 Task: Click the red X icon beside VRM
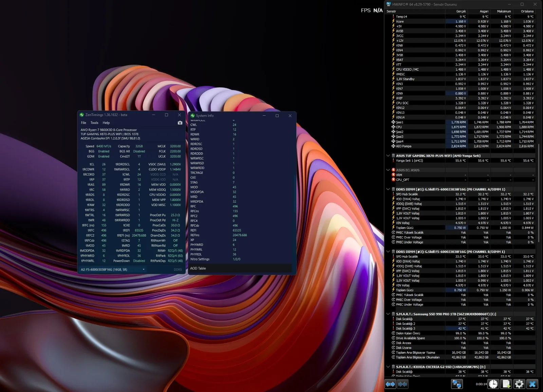coord(393,175)
